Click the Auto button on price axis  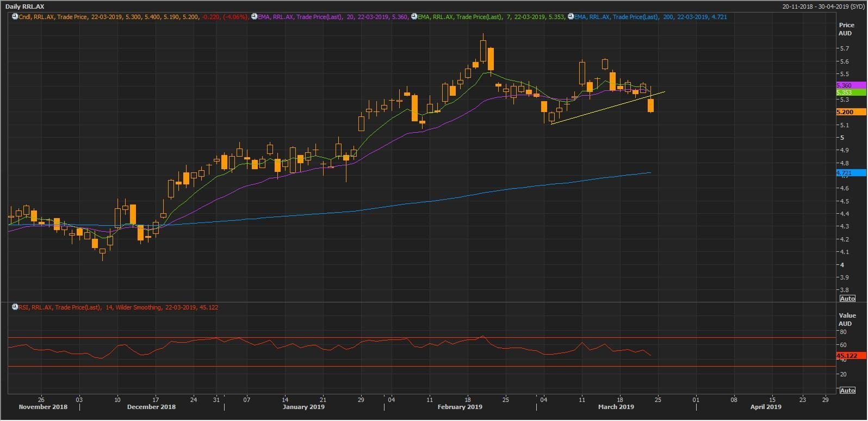847,299
